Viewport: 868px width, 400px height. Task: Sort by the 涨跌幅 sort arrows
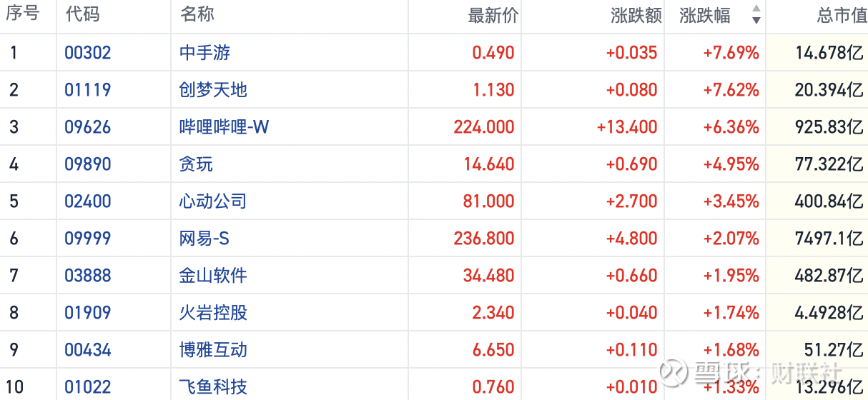tap(756, 15)
